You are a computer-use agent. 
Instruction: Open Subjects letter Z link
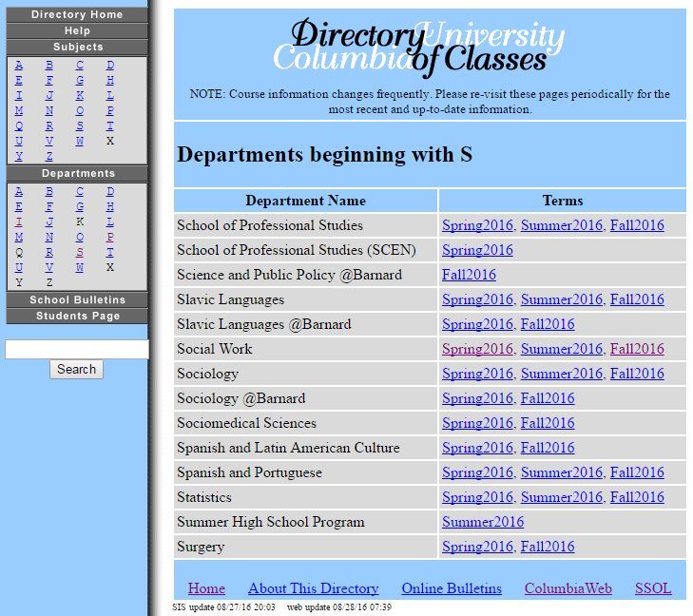click(x=49, y=156)
